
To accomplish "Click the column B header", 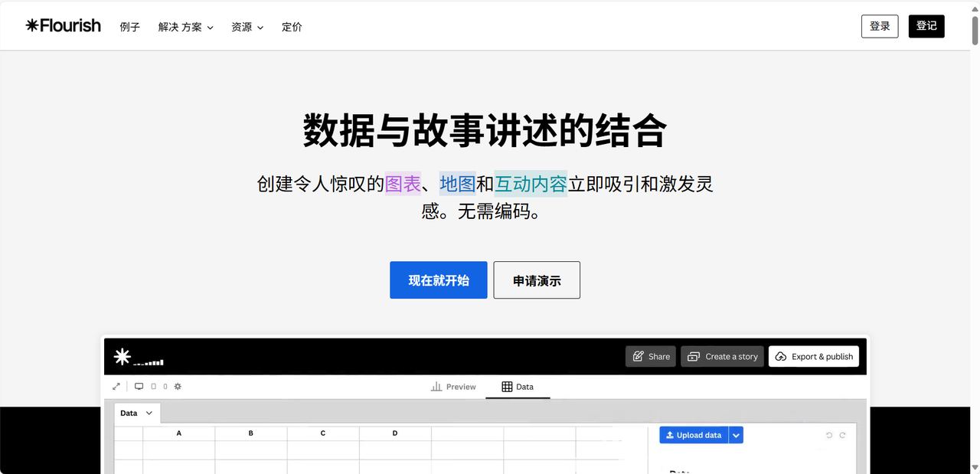I will [x=251, y=433].
